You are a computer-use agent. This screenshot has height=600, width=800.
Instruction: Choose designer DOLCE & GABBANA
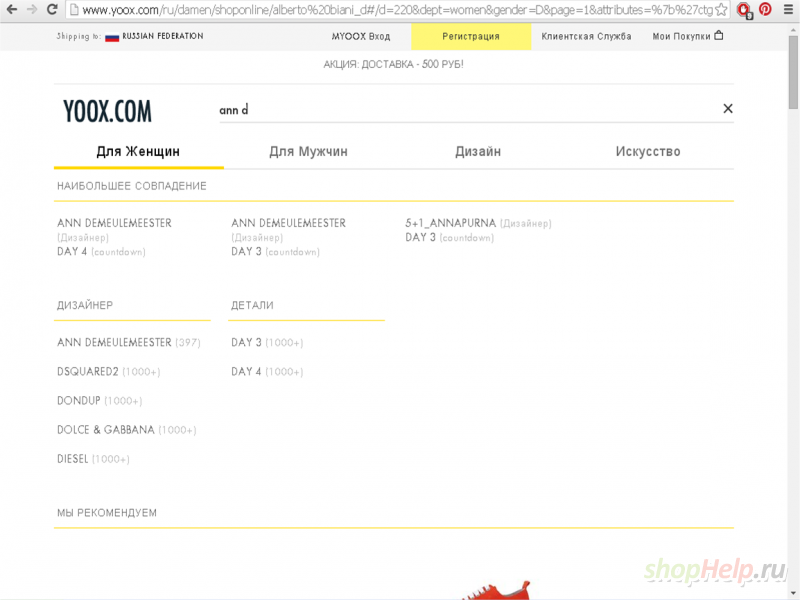click(127, 430)
